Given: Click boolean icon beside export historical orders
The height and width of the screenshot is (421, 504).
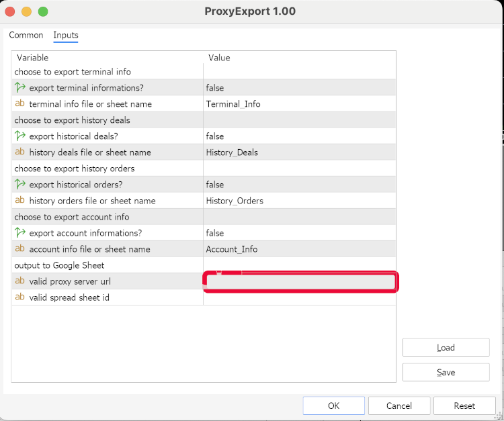Looking at the screenshot, I should tap(20, 185).
